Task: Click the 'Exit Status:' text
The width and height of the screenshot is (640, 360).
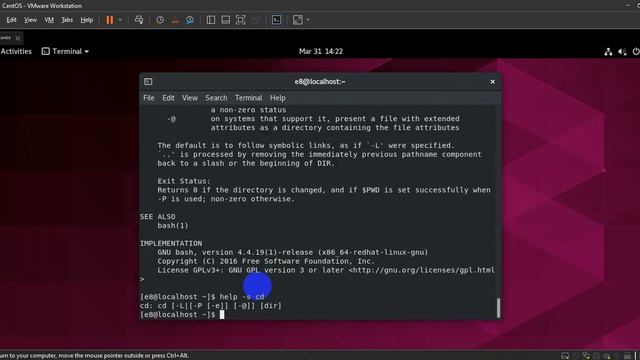Action: click(184, 181)
